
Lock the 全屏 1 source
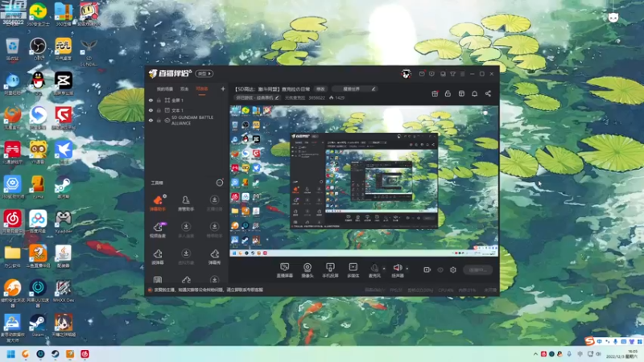click(159, 100)
